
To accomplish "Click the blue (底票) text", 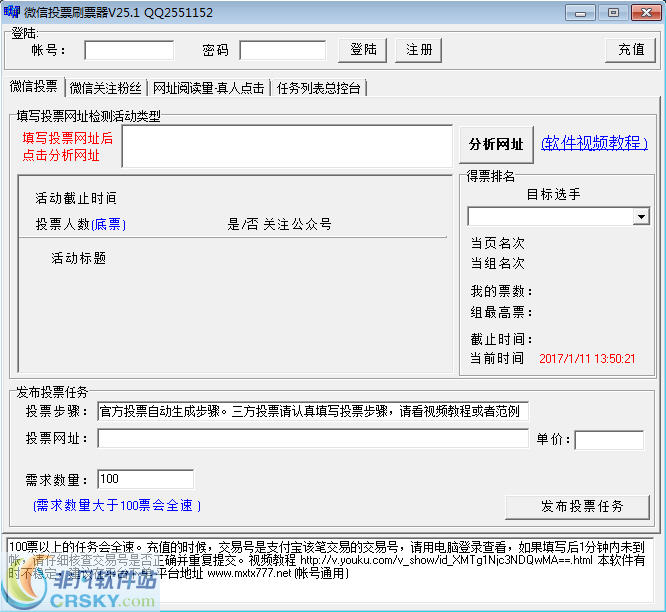I will [x=109, y=224].
